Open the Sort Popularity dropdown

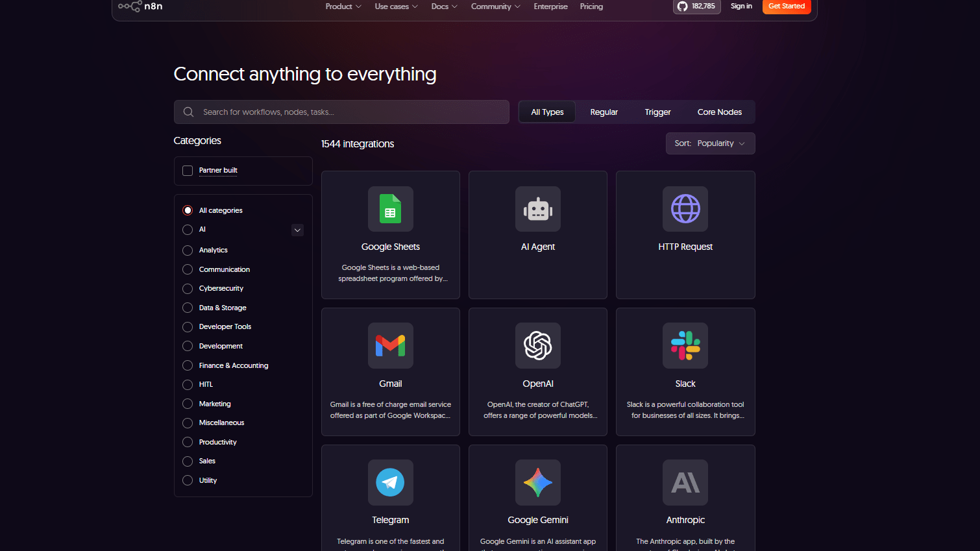click(x=710, y=143)
